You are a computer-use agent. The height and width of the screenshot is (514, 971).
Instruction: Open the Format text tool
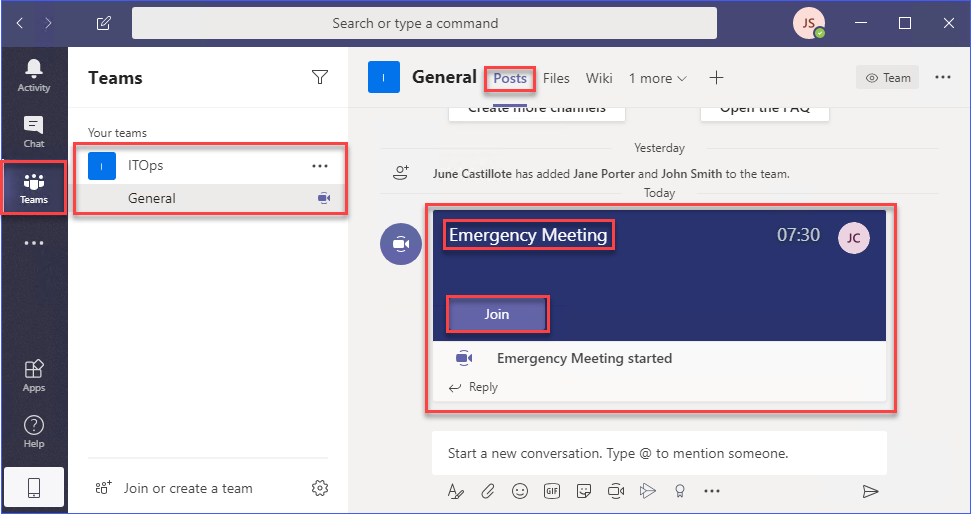(x=456, y=491)
